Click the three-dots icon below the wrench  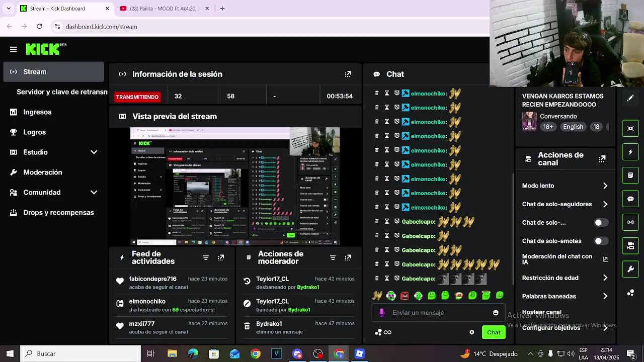(x=630, y=293)
